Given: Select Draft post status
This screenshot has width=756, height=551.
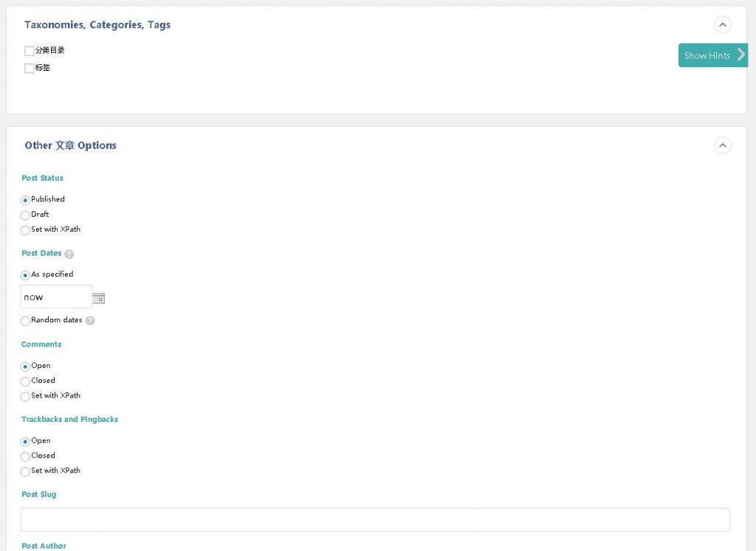Looking at the screenshot, I should pos(25,215).
